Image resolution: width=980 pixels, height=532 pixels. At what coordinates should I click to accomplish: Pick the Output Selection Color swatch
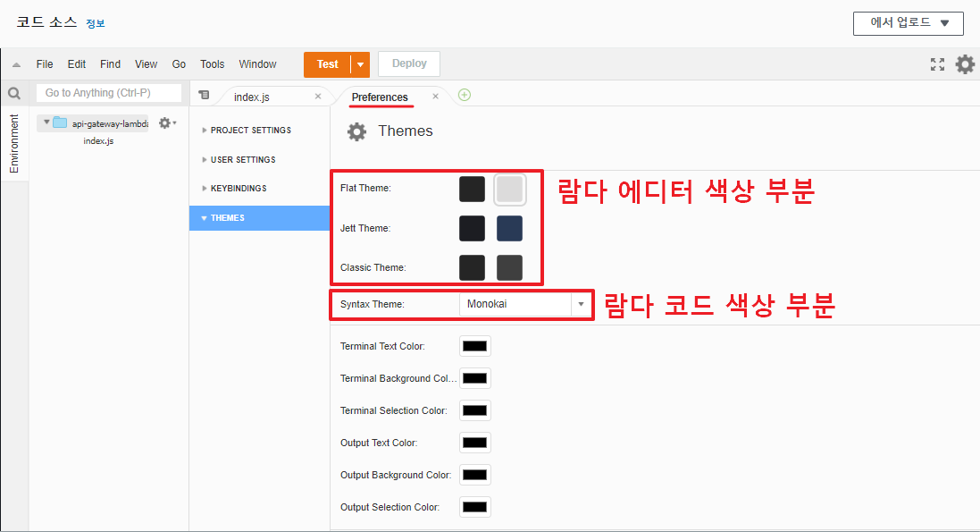475,507
